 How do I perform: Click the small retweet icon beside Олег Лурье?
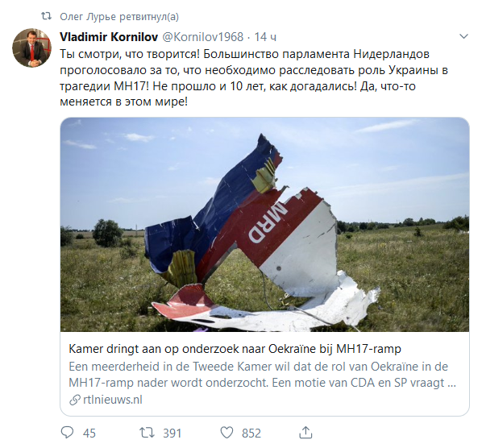pos(47,16)
